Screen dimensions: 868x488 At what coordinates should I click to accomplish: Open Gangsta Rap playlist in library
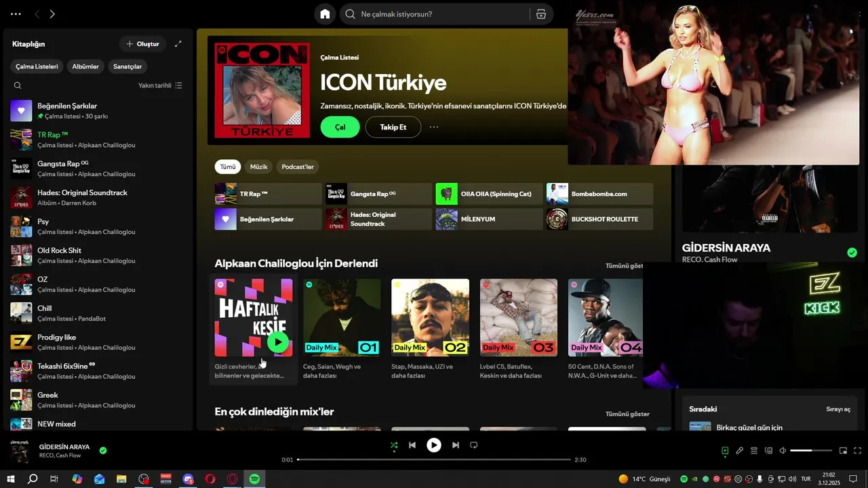coord(98,168)
